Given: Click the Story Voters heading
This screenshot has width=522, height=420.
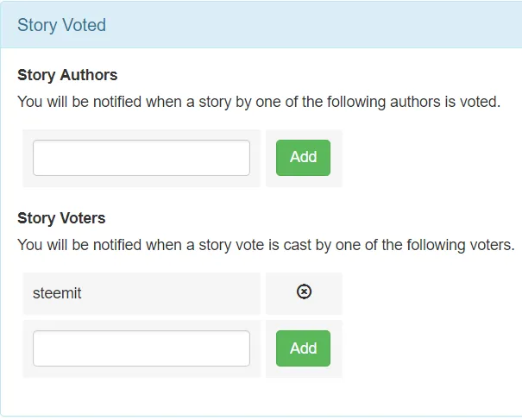Looking at the screenshot, I should (x=61, y=218).
